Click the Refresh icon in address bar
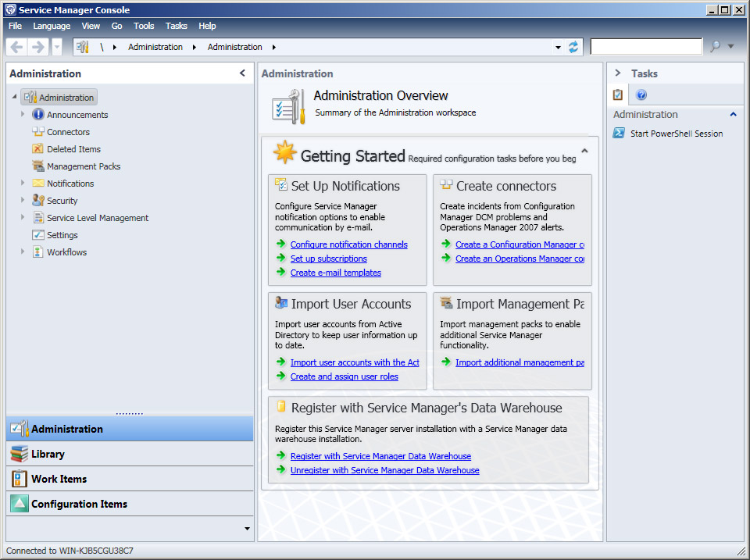Viewport: 750px width, 560px height. click(573, 47)
